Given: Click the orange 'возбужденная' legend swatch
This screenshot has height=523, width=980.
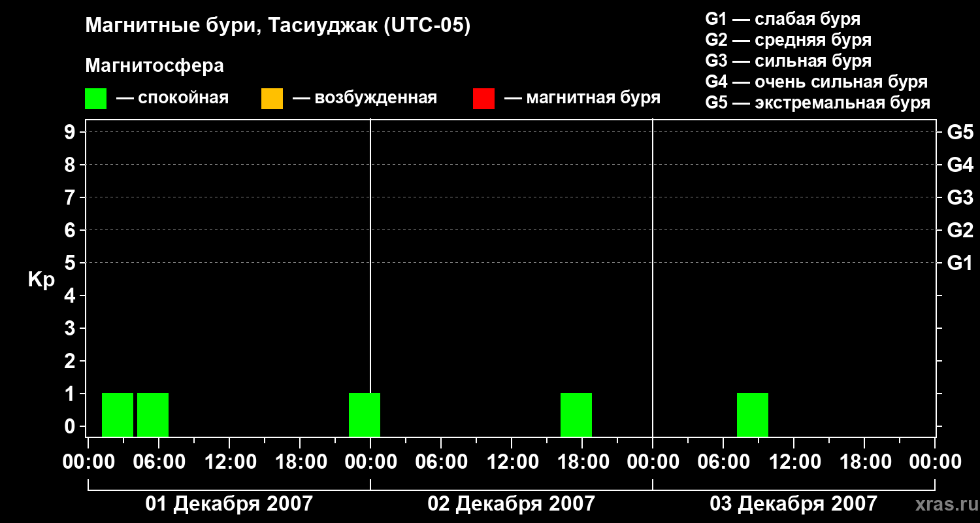Looking at the screenshot, I should tap(272, 99).
